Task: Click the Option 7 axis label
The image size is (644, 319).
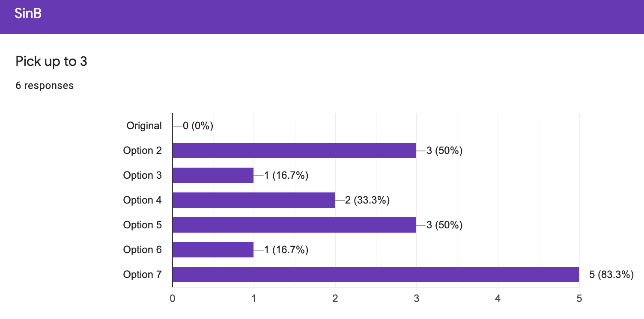Action: click(x=142, y=275)
